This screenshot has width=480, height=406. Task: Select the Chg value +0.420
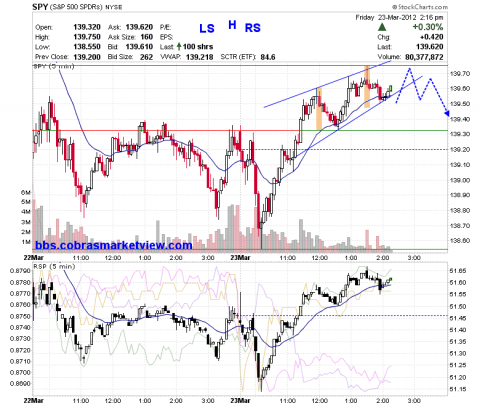pos(431,37)
